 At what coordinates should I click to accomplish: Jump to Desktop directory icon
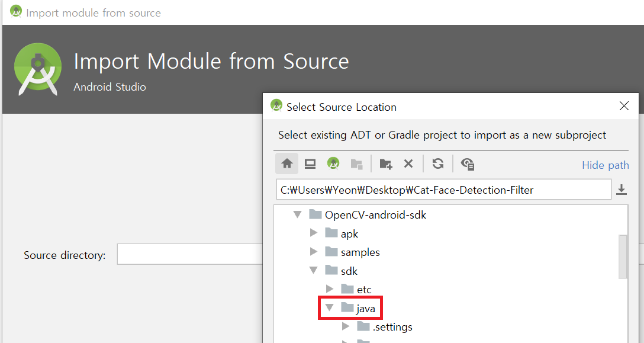click(310, 164)
